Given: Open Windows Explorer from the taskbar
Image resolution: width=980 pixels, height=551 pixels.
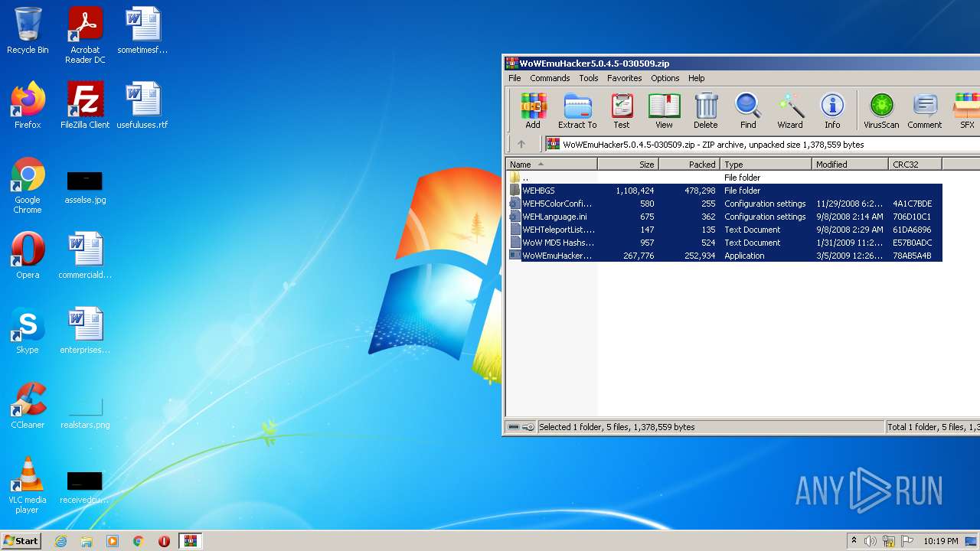Looking at the screenshot, I should (x=87, y=541).
